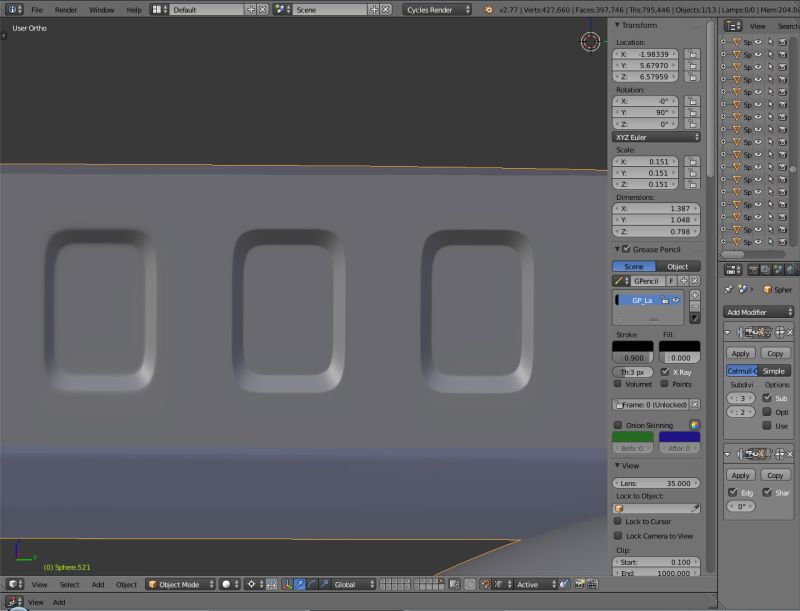The height and width of the screenshot is (611, 800).
Task: Enable the X Ray checkbox for Grease Pencil
Action: click(x=665, y=372)
